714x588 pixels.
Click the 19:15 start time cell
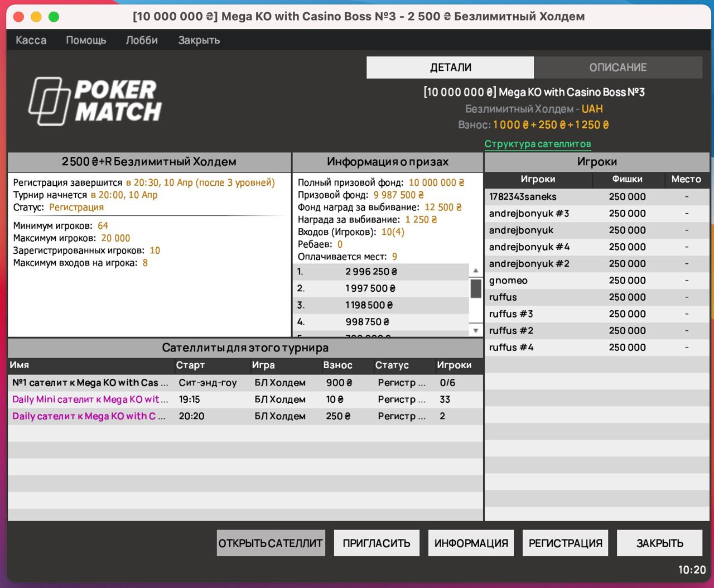(189, 399)
